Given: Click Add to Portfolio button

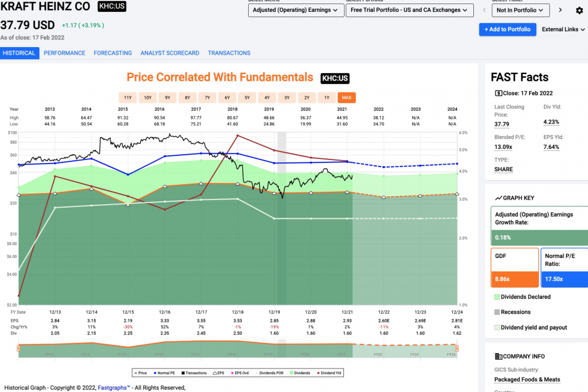Looking at the screenshot, I should (507, 29).
